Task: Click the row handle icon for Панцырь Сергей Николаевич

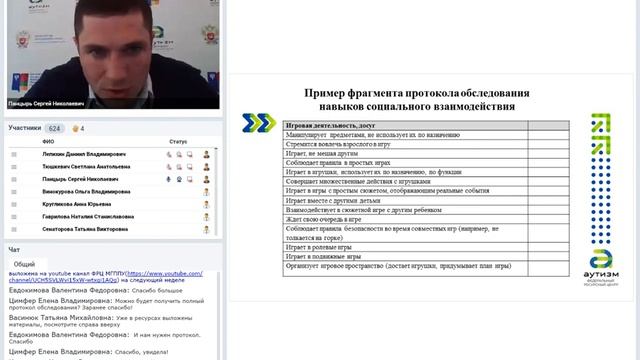Action: click(x=14, y=180)
